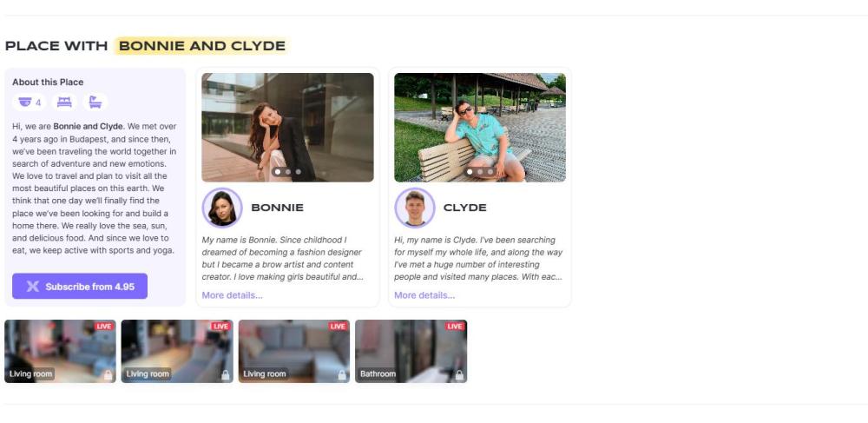This screenshot has width=868, height=423.
Task: Click lock icon on Bathroom camera thumbnail
Action: point(459,375)
